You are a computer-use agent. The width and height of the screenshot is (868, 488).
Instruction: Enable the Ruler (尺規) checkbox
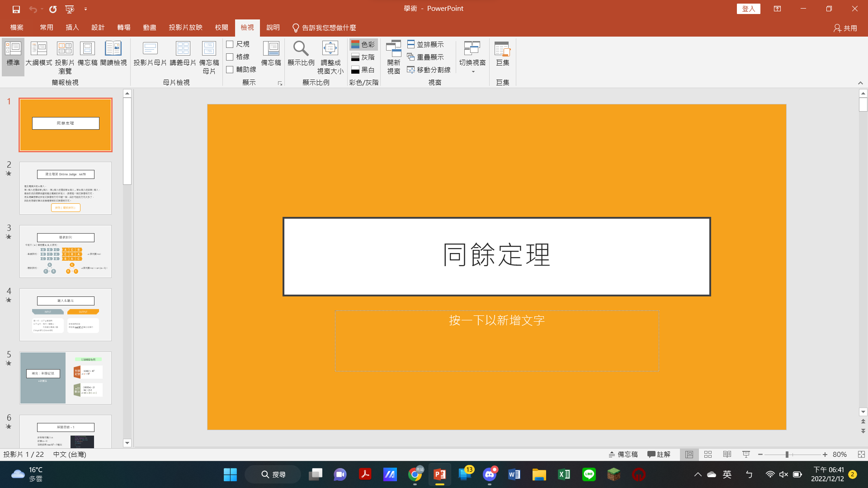(230, 44)
